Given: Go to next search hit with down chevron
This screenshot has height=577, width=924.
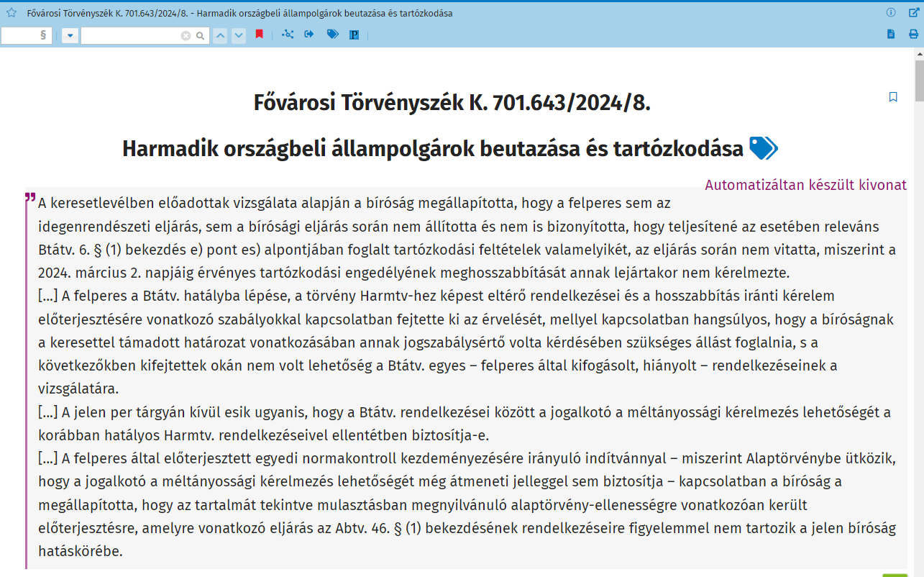Looking at the screenshot, I should click(x=239, y=35).
